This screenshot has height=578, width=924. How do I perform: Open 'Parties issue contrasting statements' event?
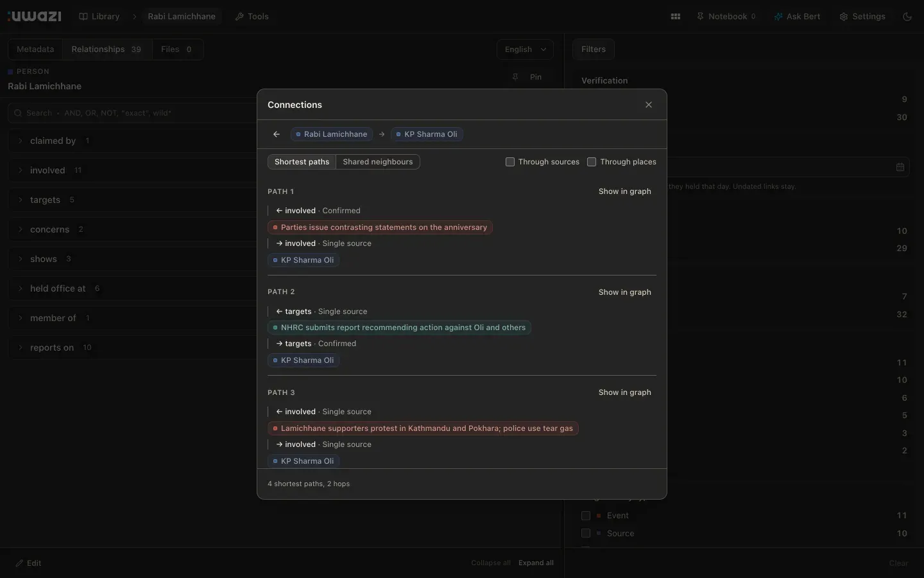coord(380,227)
